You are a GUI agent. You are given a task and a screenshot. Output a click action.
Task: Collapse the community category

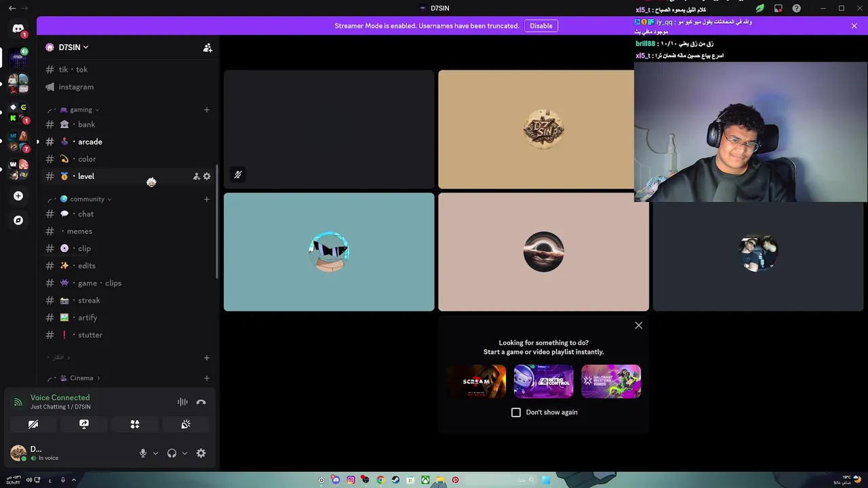click(86, 199)
